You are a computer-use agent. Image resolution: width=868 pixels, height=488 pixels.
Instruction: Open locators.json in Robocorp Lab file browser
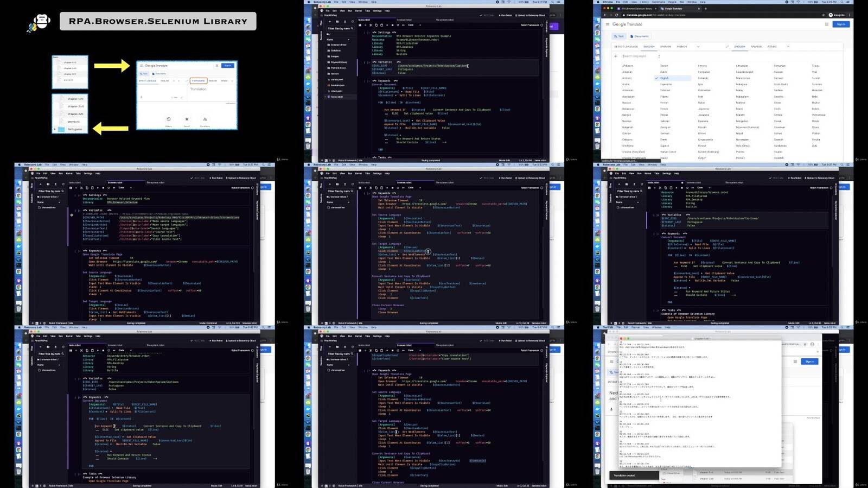point(336,85)
